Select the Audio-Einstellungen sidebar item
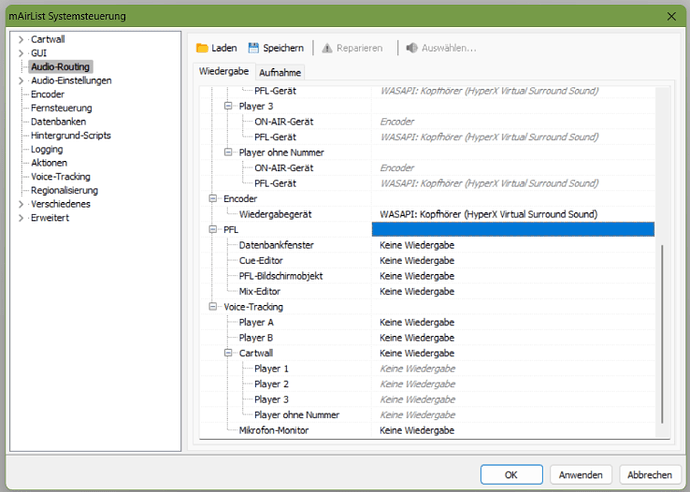The width and height of the screenshot is (690, 492). tap(71, 81)
